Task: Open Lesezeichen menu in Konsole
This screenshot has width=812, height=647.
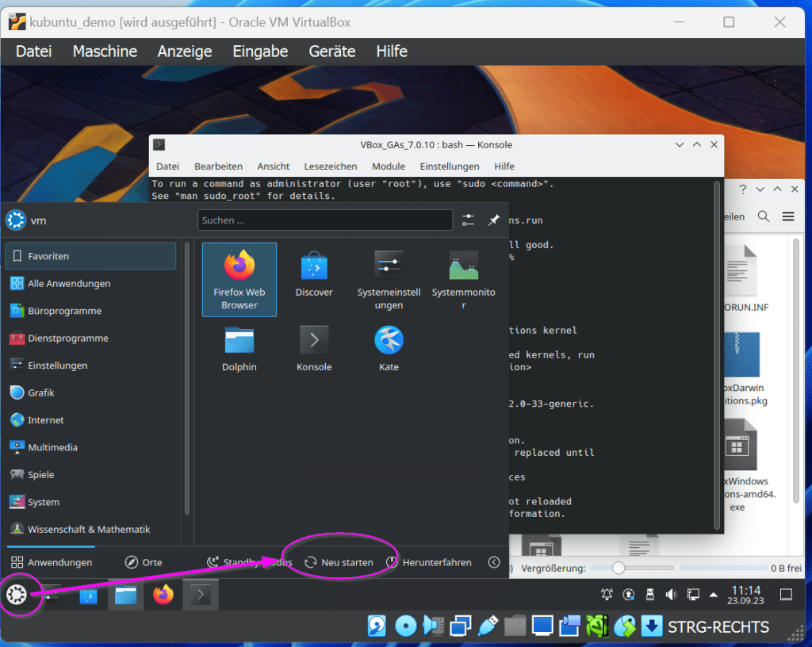Action: [x=331, y=167]
